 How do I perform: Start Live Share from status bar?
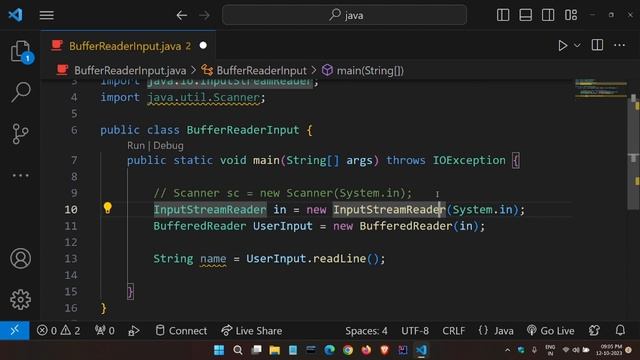click(251, 331)
